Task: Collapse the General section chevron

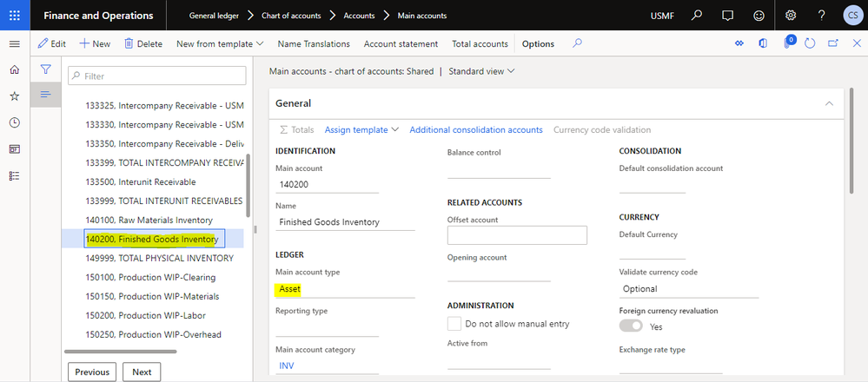Action: (x=829, y=103)
